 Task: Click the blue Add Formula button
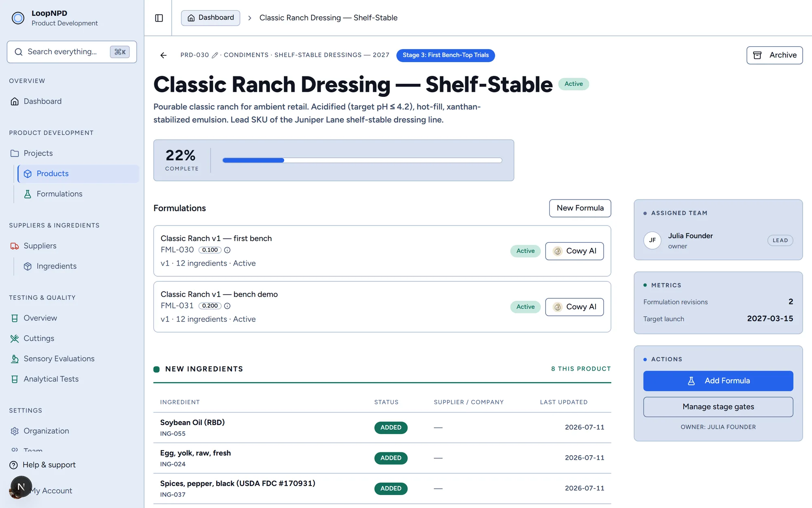point(718,381)
